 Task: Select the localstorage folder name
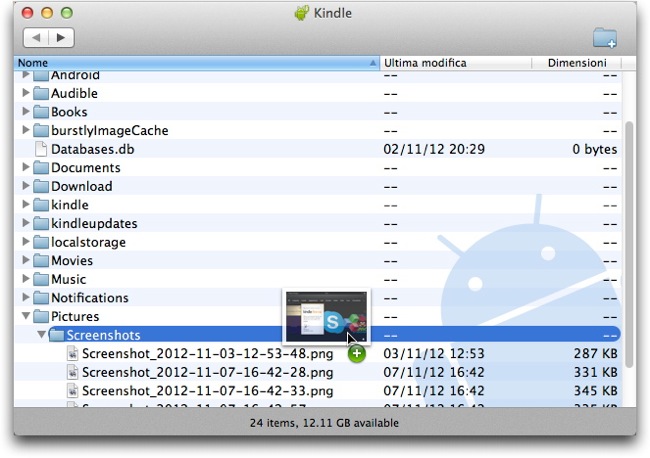pos(88,242)
